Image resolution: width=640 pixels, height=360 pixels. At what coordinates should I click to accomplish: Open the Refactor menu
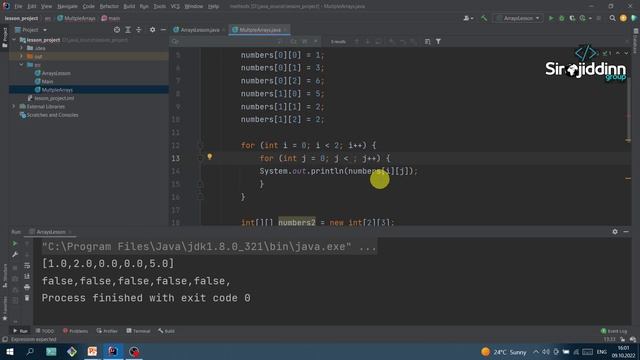click(x=109, y=6)
